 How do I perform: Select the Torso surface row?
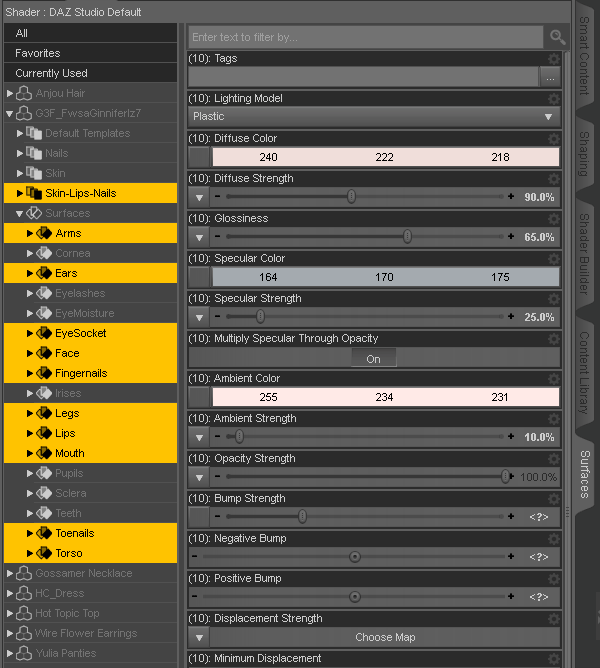pos(90,553)
